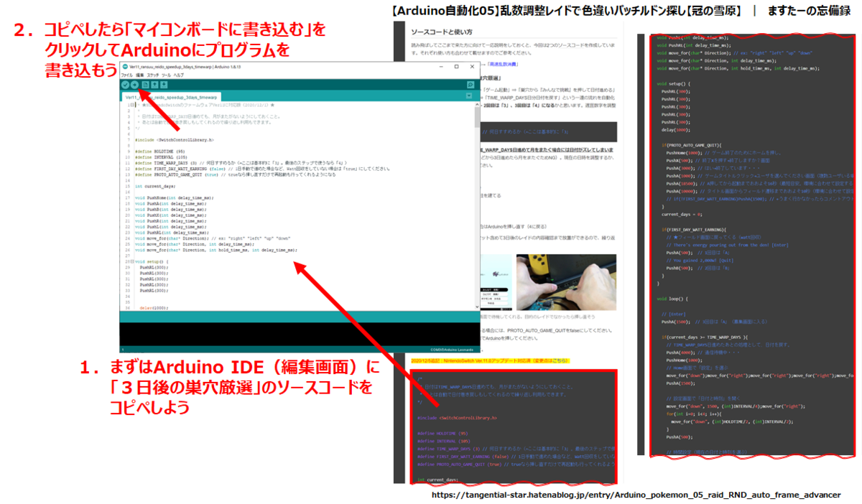Open the ツール menu
Screen dimensions: 862x504
[166, 75]
